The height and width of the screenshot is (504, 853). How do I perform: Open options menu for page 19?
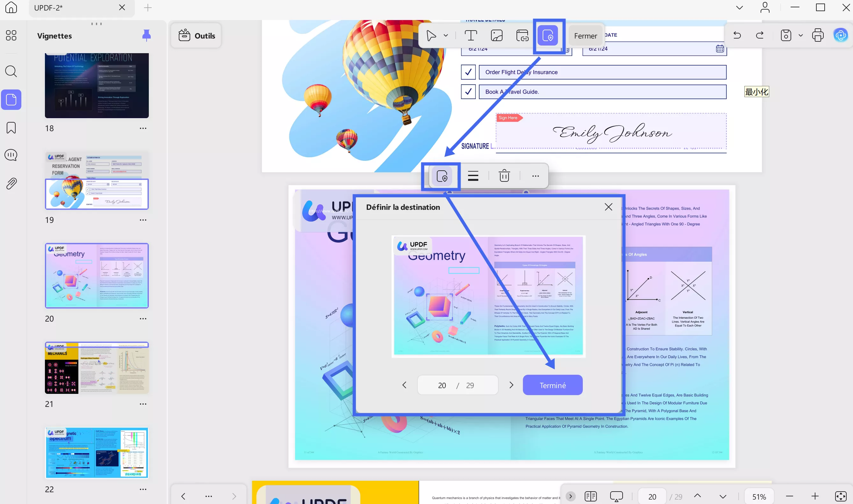click(x=143, y=220)
